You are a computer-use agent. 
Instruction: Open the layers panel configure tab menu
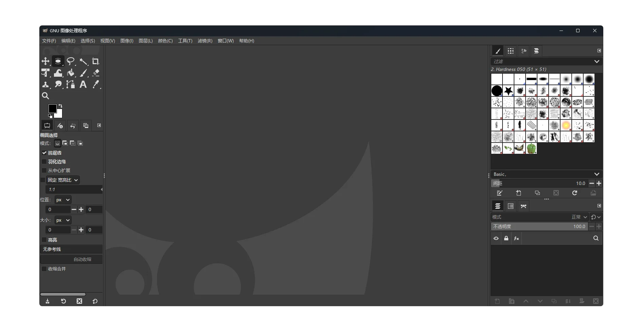coord(599,206)
